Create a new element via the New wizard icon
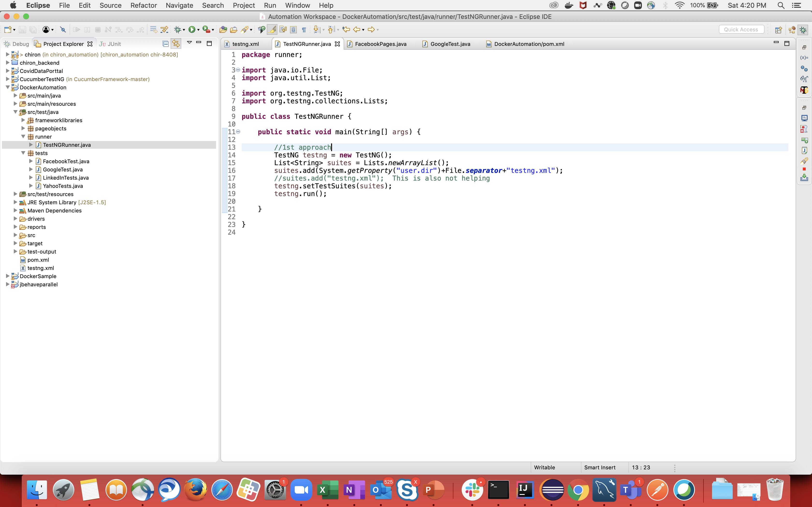Screen dimensions: 812x507 coord(7,29)
